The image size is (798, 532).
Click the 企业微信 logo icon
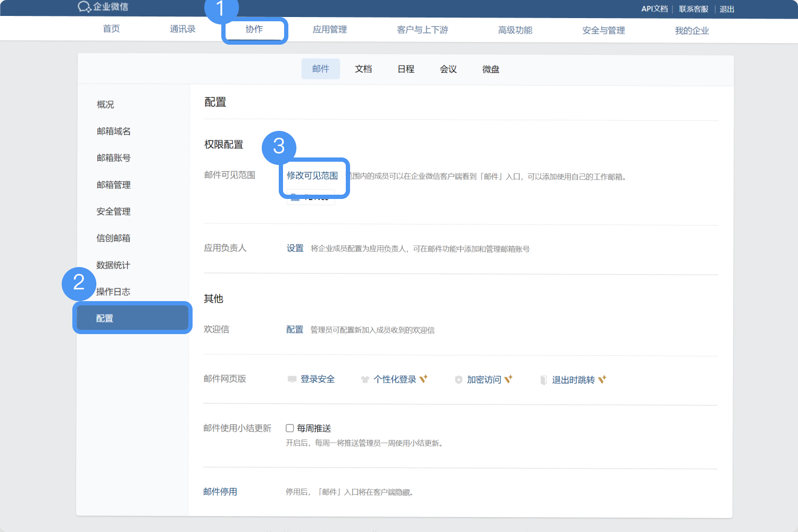84,7
